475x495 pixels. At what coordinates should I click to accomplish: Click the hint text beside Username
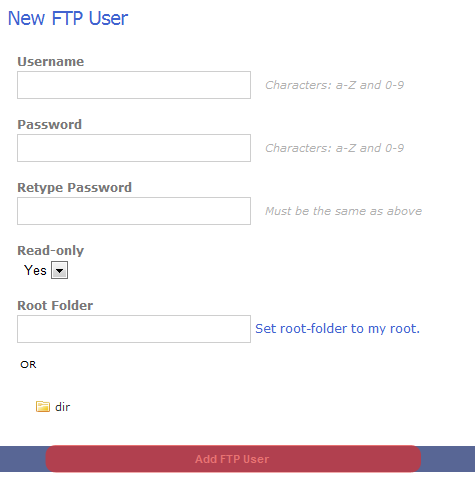(334, 85)
